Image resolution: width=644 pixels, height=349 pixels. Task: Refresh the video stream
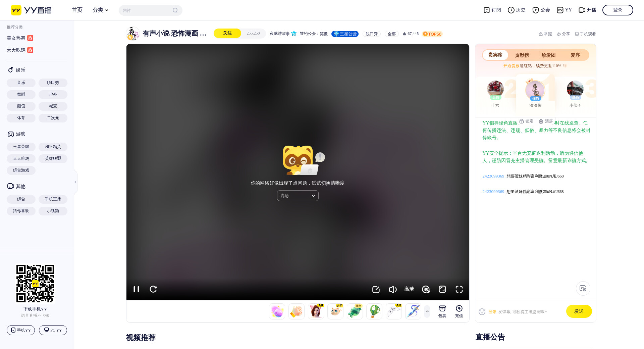(153, 289)
